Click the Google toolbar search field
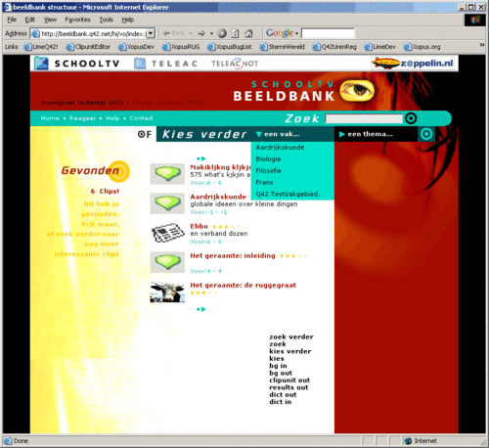 (x=328, y=33)
